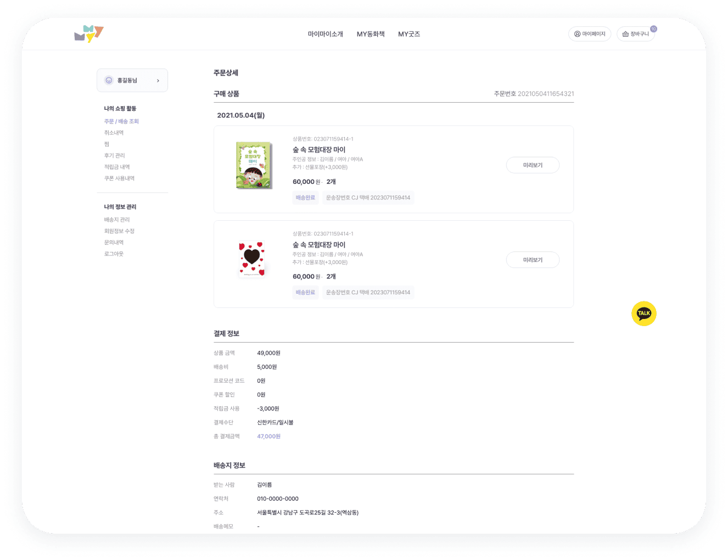This screenshot has width=728, height=560.
Task: Open 배송지 관리 in sidebar
Action: point(117,220)
